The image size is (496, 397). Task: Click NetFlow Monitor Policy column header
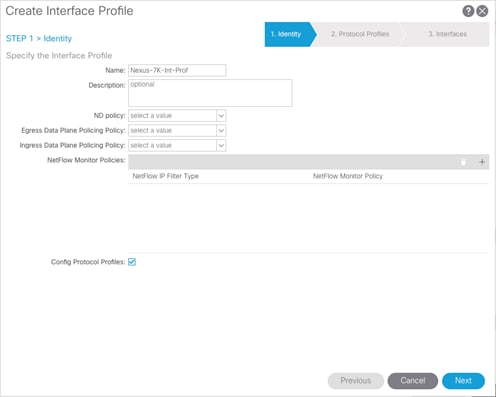(x=348, y=176)
